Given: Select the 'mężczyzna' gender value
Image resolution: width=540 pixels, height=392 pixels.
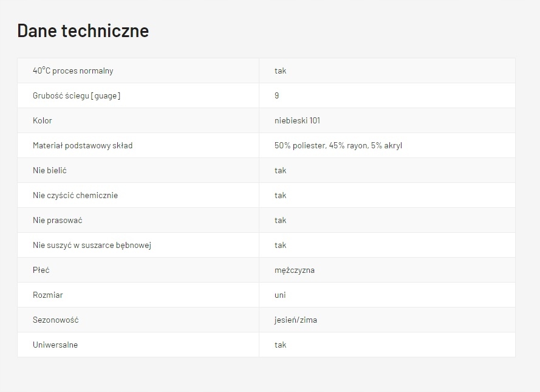Looking at the screenshot, I should pos(295,270).
